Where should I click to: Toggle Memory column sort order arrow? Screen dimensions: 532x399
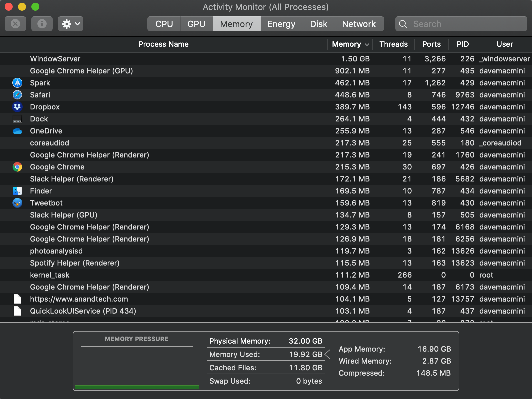(367, 44)
